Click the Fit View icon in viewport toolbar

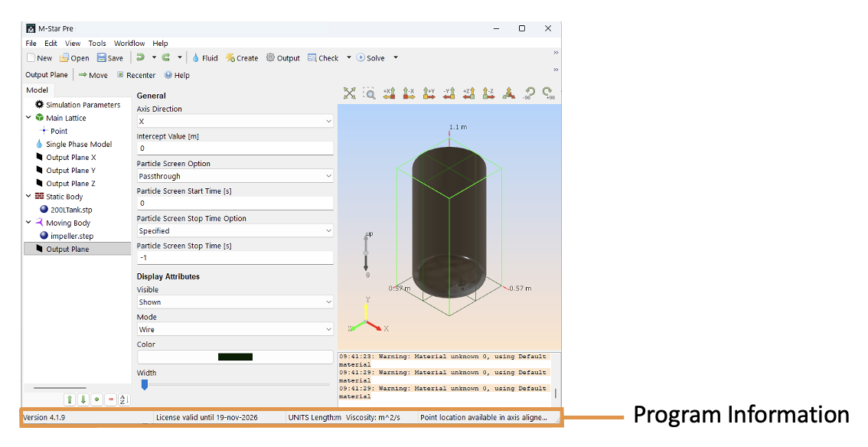(349, 93)
